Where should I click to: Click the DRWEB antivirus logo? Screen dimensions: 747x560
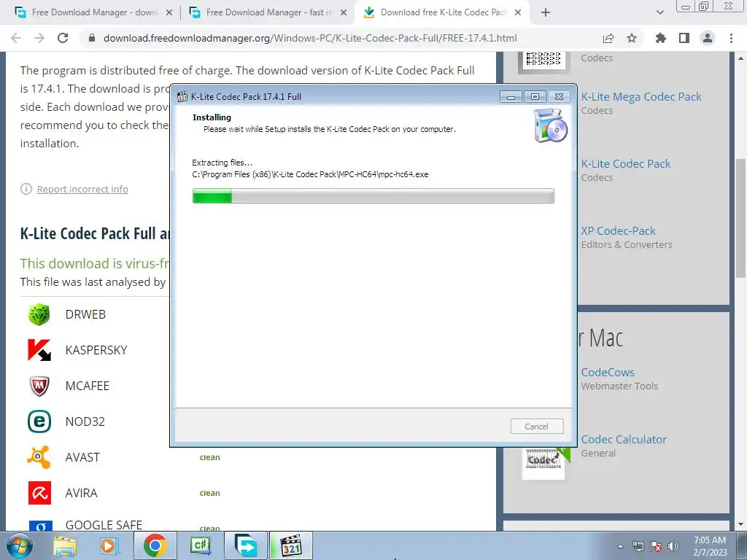[x=39, y=314]
